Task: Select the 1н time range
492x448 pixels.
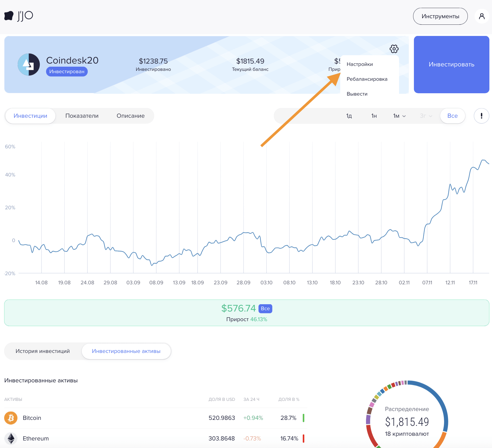Action: coord(374,116)
